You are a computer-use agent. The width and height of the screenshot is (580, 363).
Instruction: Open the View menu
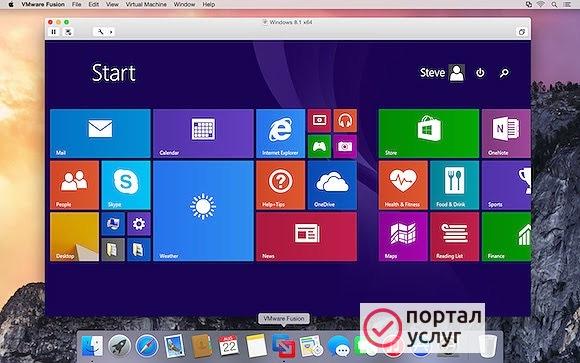click(x=112, y=4)
